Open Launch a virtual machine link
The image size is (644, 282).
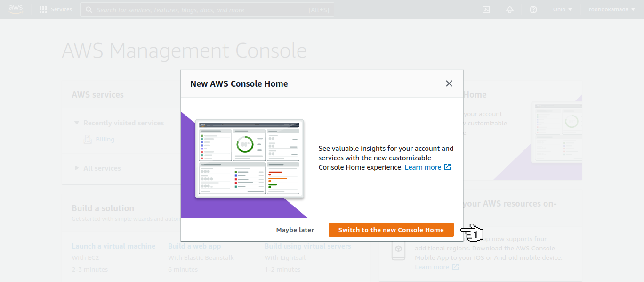pos(113,246)
